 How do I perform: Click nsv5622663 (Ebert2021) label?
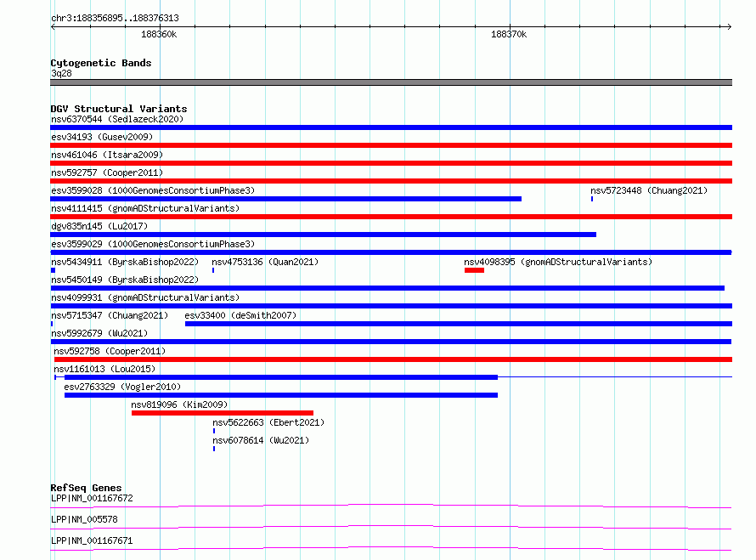click(x=268, y=422)
